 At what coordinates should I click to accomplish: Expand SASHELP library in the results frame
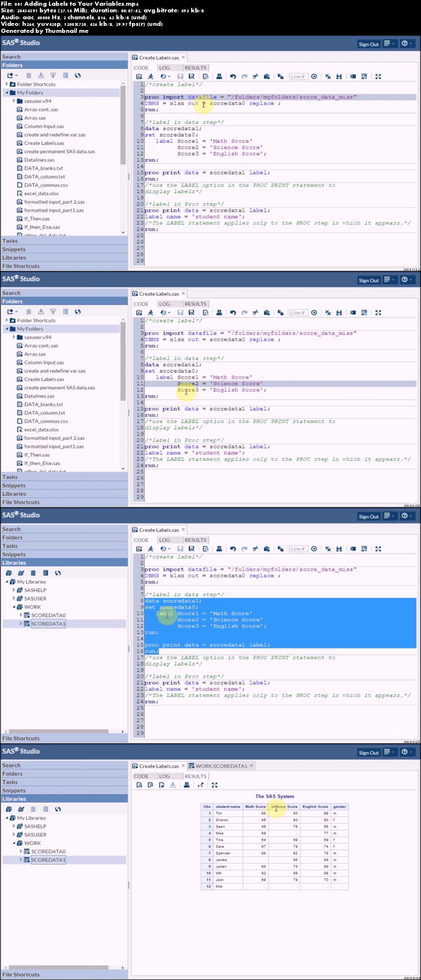tap(14, 826)
